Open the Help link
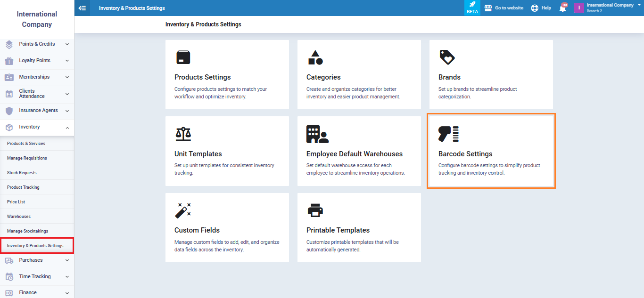 pyautogui.click(x=541, y=8)
